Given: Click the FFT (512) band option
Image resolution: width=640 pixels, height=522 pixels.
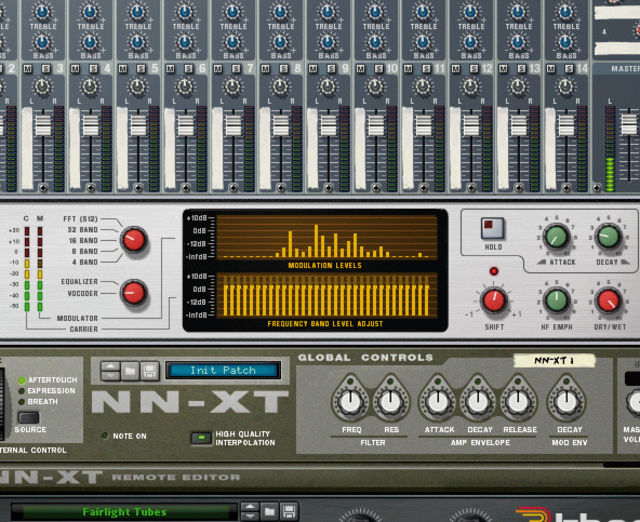Looking at the screenshot, I should [x=80, y=219].
